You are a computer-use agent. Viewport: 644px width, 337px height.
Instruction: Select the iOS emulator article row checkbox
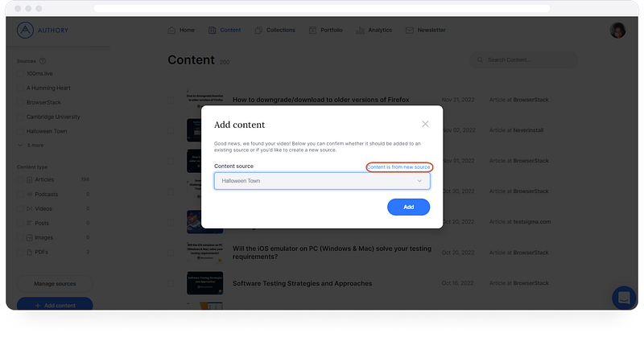tap(171, 253)
